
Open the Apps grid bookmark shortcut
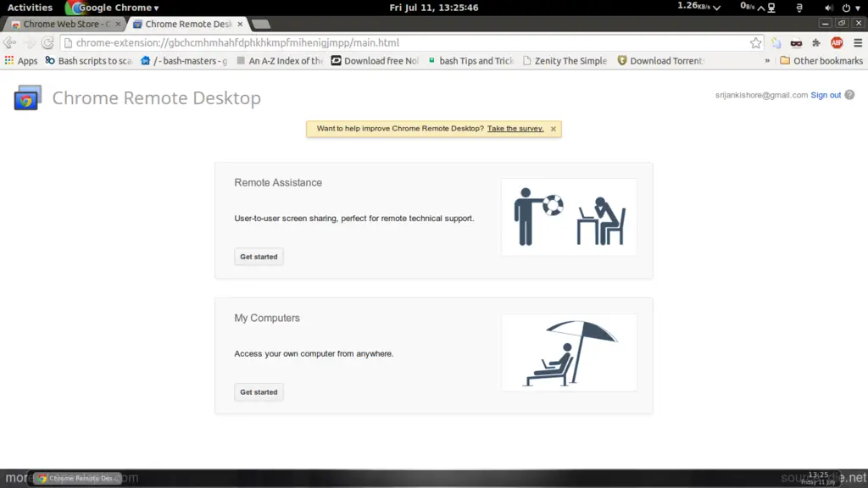[21, 61]
